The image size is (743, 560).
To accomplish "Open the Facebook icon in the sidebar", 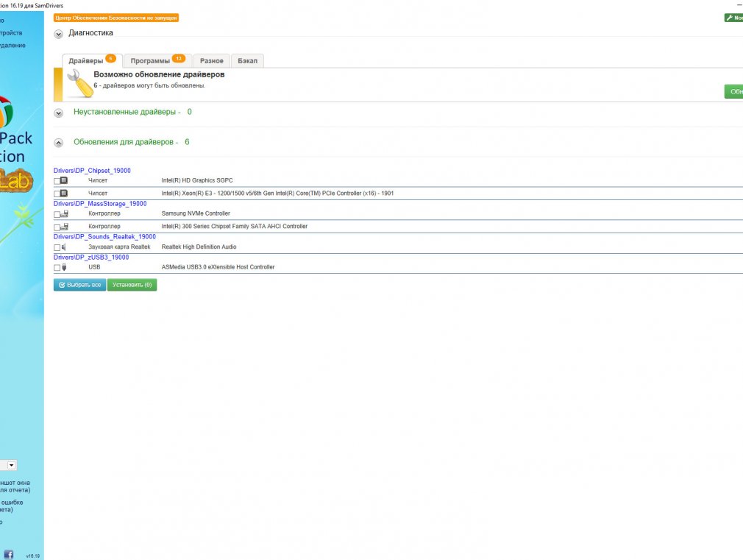I will [9, 554].
